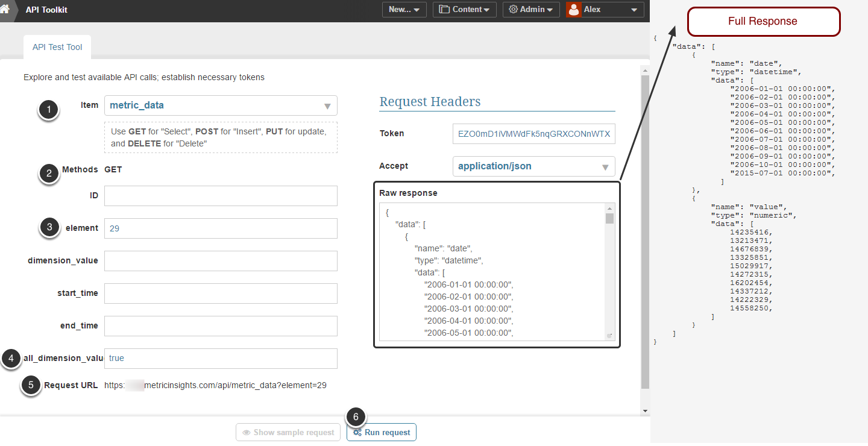Click the start_time input field
868x446 pixels.
pos(221,294)
